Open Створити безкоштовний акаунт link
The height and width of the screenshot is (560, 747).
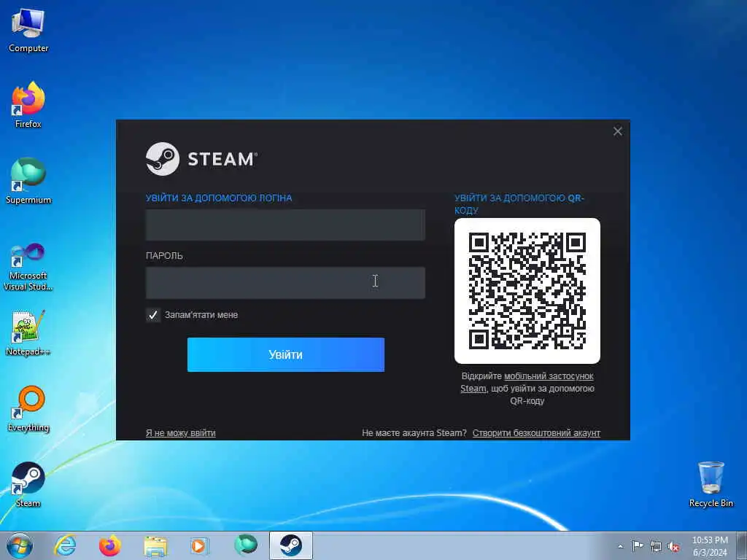tap(536, 433)
